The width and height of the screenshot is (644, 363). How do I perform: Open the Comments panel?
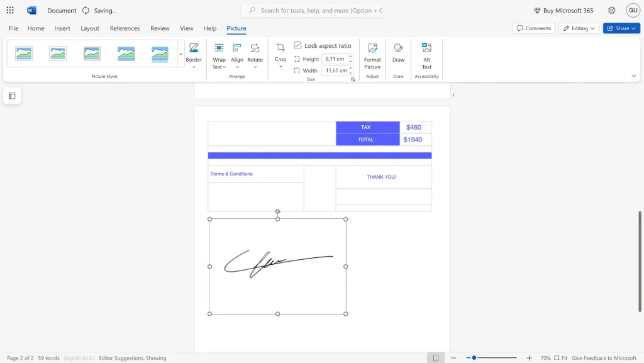click(x=533, y=28)
